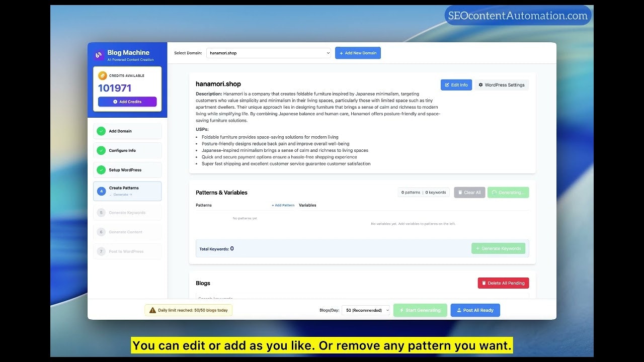Open the Generate Keywords step
This screenshot has height=362, width=644.
coord(127,213)
